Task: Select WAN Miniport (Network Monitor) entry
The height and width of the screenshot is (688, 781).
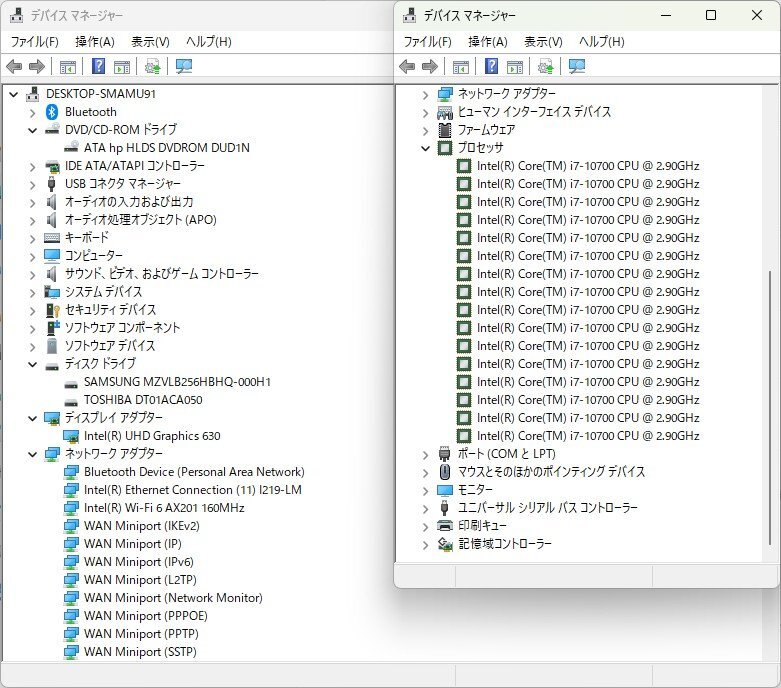Action: click(x=173, y=598)
